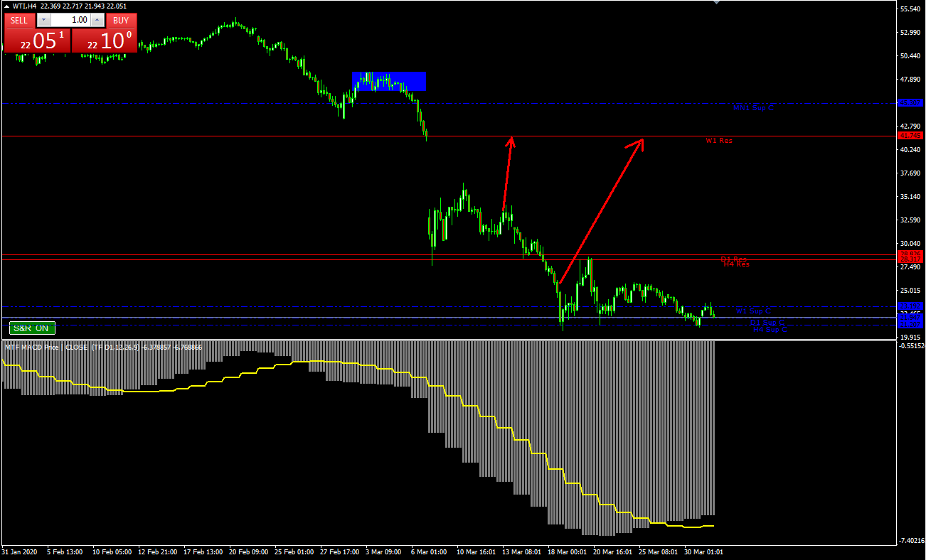The height and width of the screenshot is (560, 926).
Task: Click the red 41.745 price tag
Action: (910, 135)
